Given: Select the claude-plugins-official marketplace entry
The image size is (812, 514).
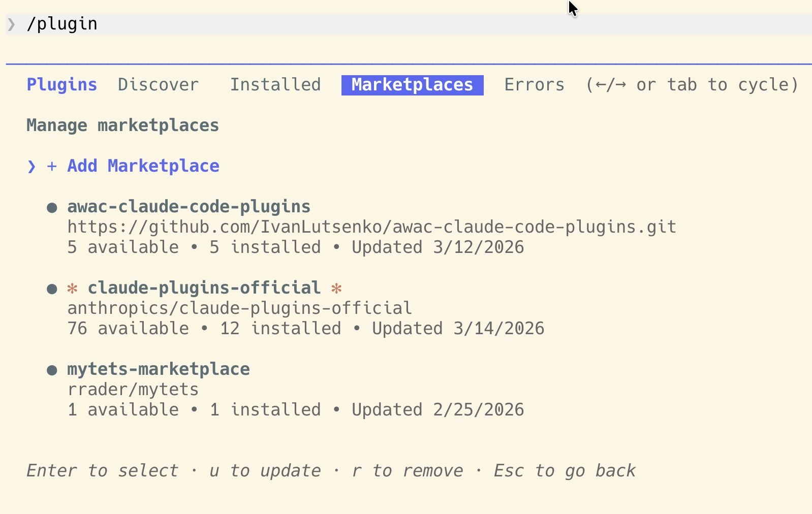Looking at the screenshot, I should (204, 288).
